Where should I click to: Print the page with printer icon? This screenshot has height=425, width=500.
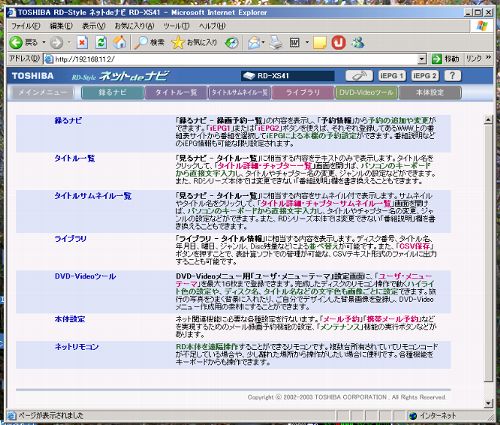pos(275,43)
